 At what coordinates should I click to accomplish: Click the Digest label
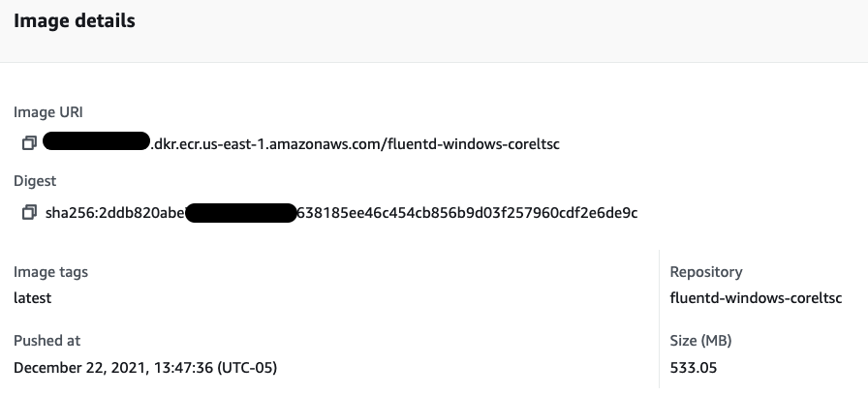point(35,181)
